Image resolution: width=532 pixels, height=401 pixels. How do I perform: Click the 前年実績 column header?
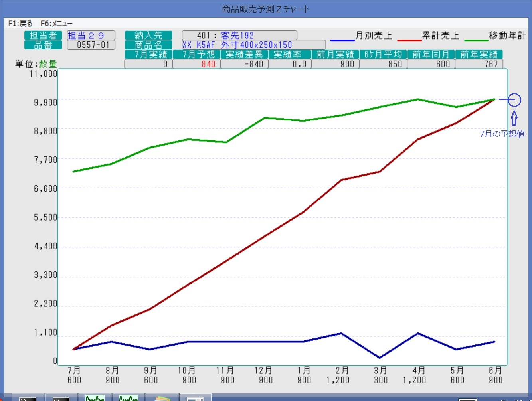479,55
